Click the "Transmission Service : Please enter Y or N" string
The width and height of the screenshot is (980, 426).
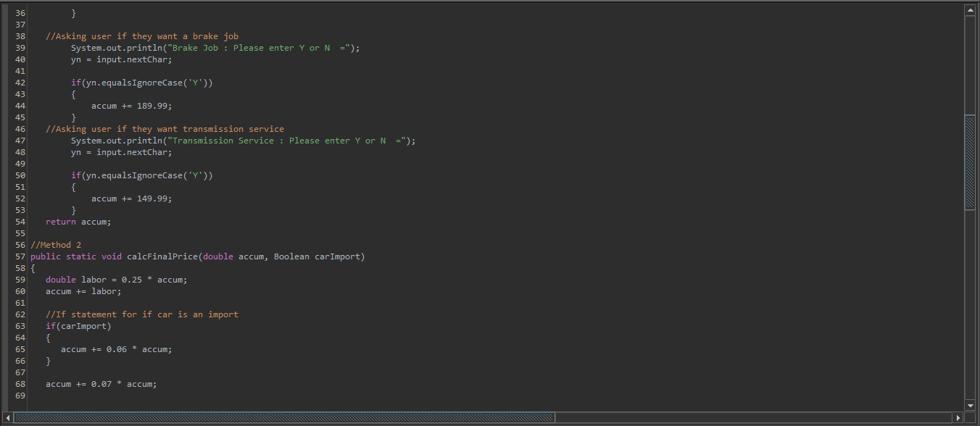[286, 141]
